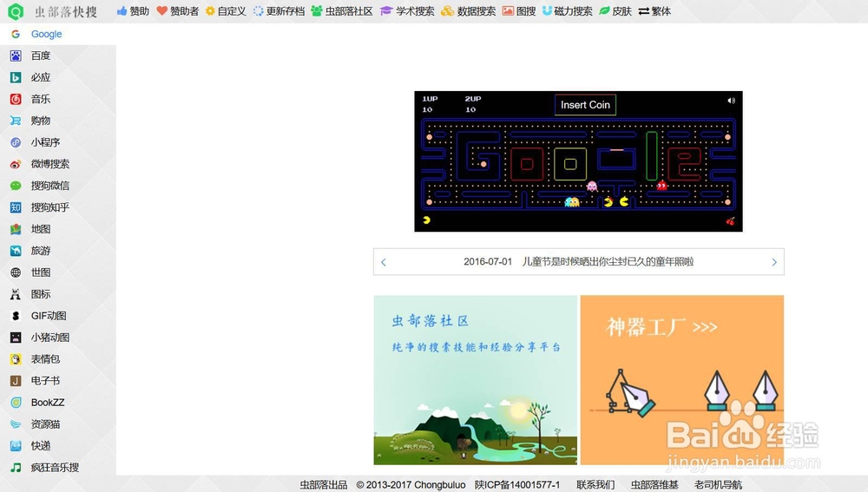Open the 自定义 menu item

(x=226, y=11)
